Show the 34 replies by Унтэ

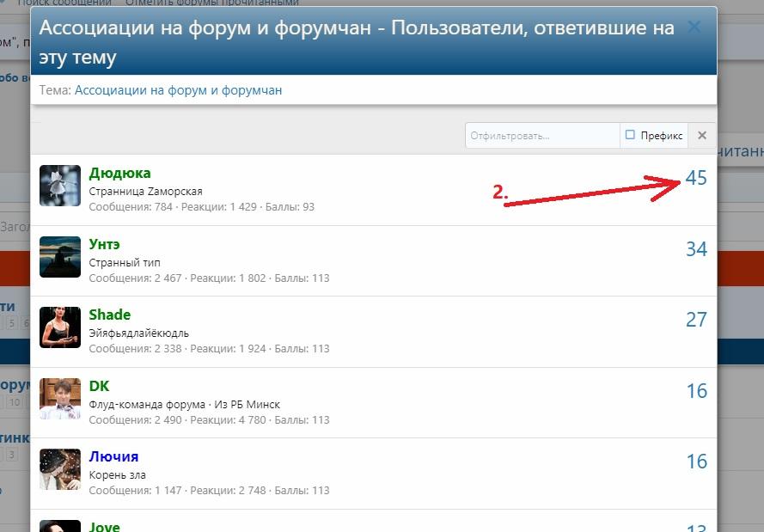pyautogui.click(x=696, y=249)
